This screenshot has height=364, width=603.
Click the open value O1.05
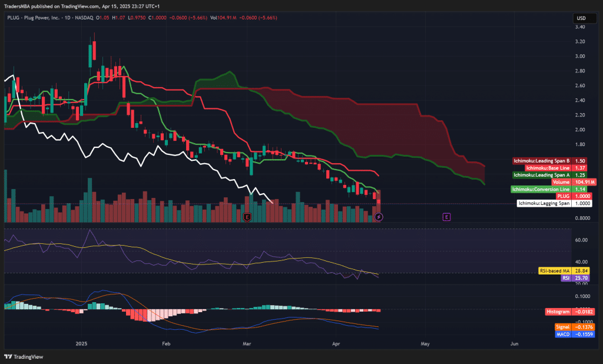coord(102,18)
